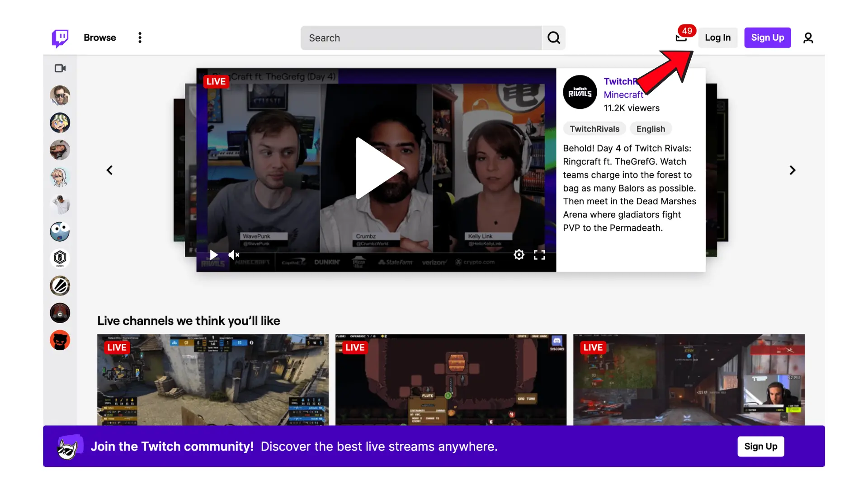Screen dimensions: 868x488
Task: Toggle fullscreen on the featured video
Action: pyautogui.click(x=539, y=255)
